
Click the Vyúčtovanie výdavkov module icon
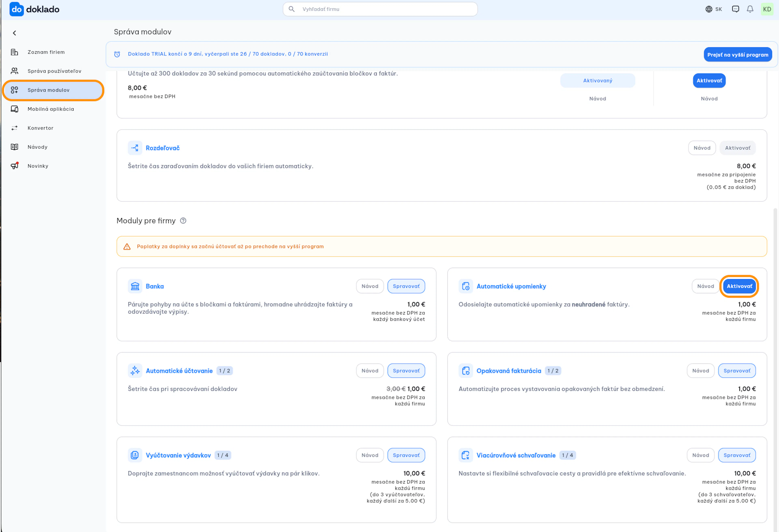pyautogui.click(x=135, y=455)
